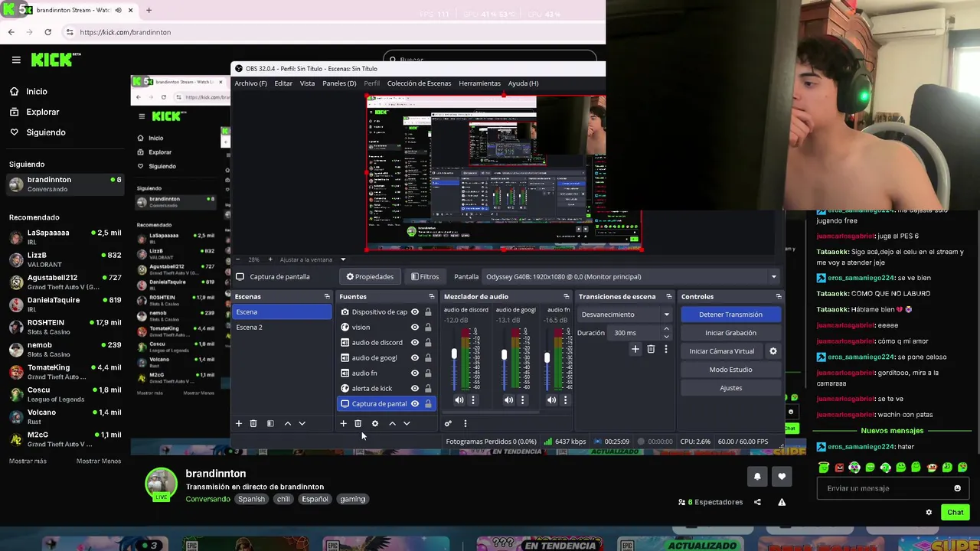The image size is (980, 551).
Task: Open Kick hamburger sidebar menu
Action: (x=16, y=59)
